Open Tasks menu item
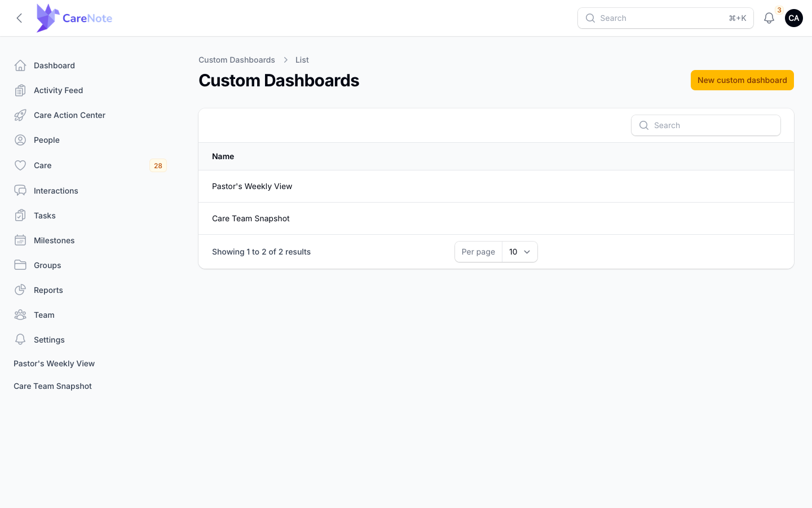Image resolution: width=812 pixels, height=508 pixels. pos(90,216)
